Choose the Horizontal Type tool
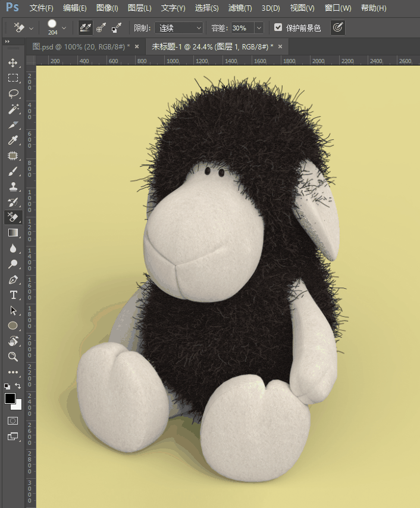Screen dimensions: 420x508 pyautogui.click(x=12, y=295)
